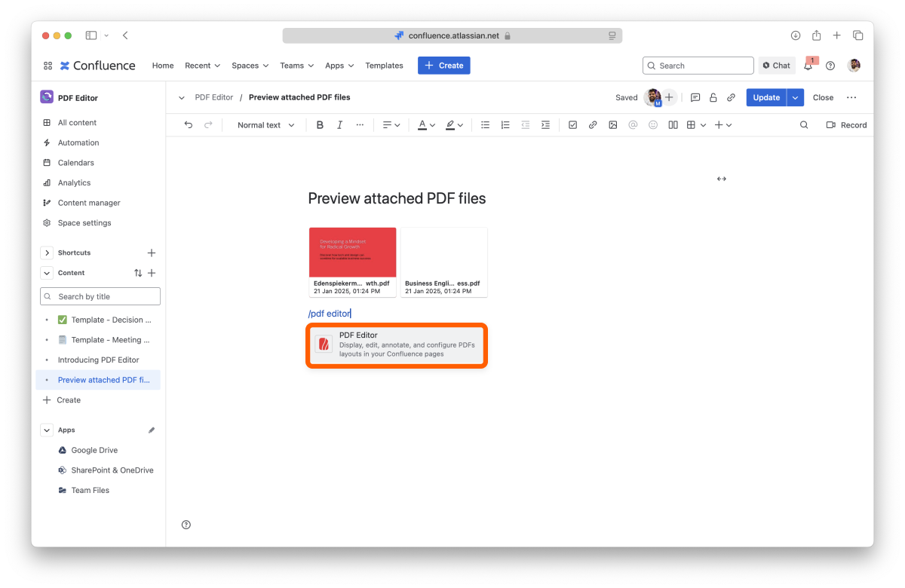Open page restrictions lock
The height and width of the screenshot is (588, 905).
tap(713, 98)
